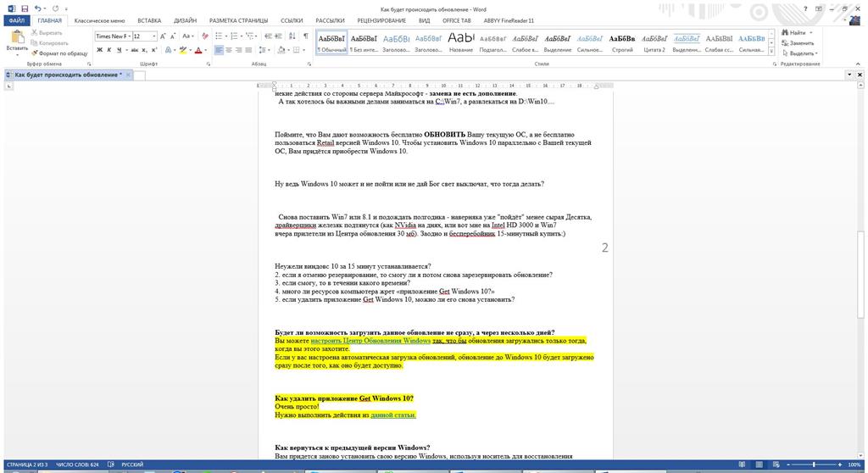Switch to the РЕЦЕНЗИРОВАНИЕ tab
This screenshot has width=868, height=473.
381,20
